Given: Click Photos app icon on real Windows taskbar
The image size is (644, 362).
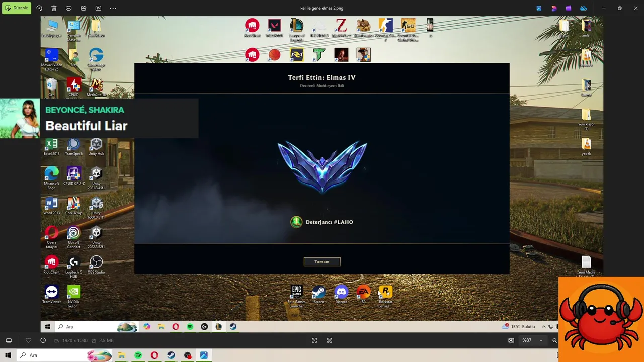Looking at the screenshot, I should [204, 355].
